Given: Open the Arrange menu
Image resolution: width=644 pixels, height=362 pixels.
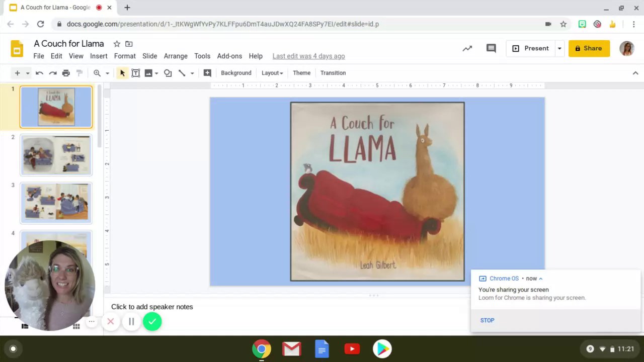Looking at the screenshot, I should [x=176, y=56].
